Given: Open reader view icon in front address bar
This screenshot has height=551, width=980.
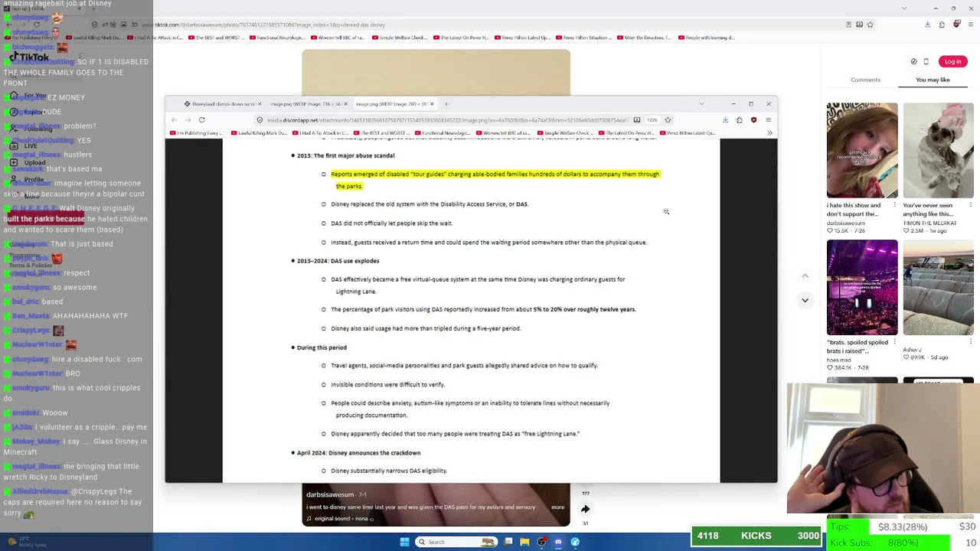Looking at the screenshot, I should (x=636, y=120).
